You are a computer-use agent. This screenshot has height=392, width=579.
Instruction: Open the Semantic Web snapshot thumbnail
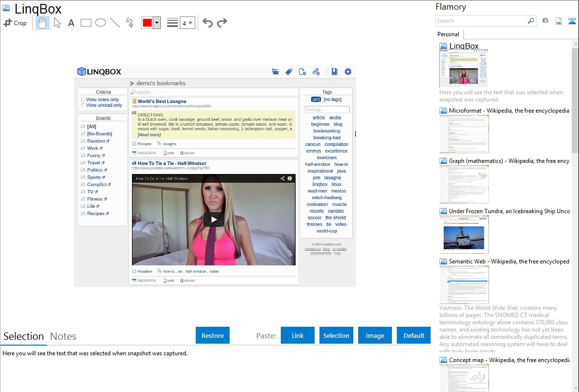pos(464,285)
